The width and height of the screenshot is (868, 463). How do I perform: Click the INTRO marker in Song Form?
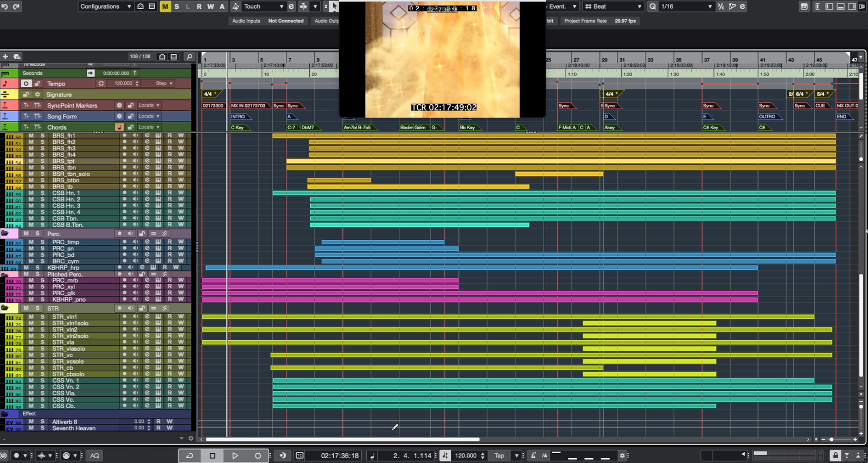[238, 117]
